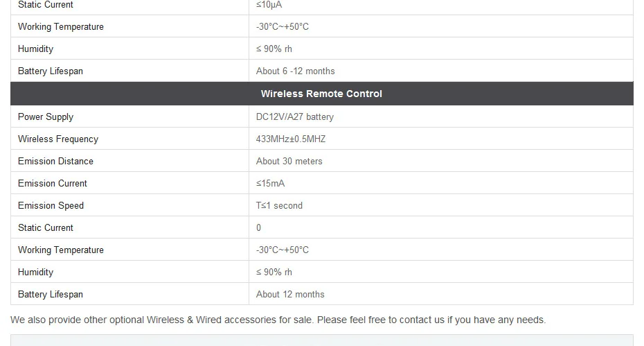644x346 pixels.
Task: Select the ≤10μA static current value
Action: point(269,5)
